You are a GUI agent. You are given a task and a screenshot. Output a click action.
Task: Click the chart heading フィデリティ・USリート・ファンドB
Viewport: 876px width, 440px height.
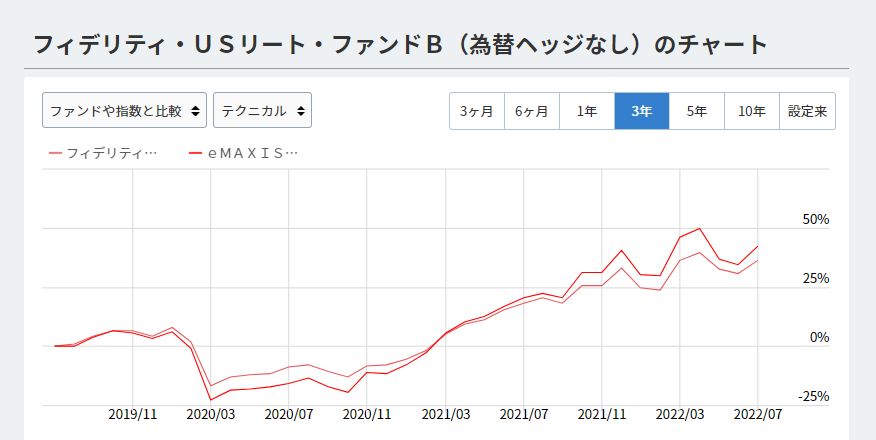[x=400, y=45]
